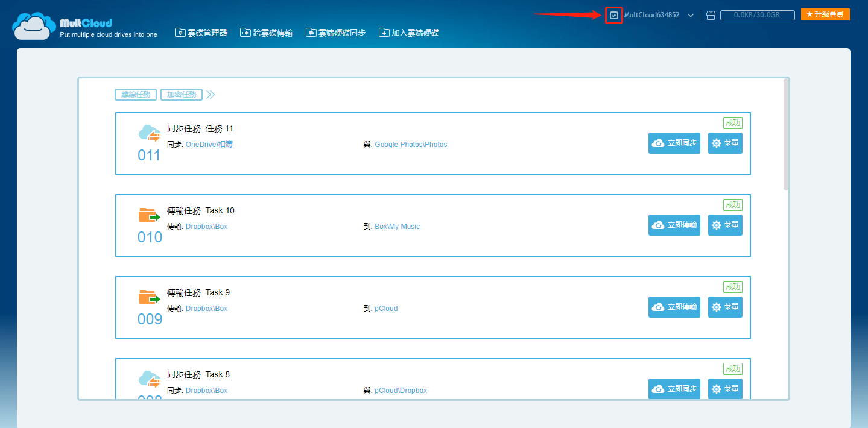The image size is (868, 428).
Task: Click the 0.0KB/30.0GB traffic usage bar
Action: [x=758, y=15]
